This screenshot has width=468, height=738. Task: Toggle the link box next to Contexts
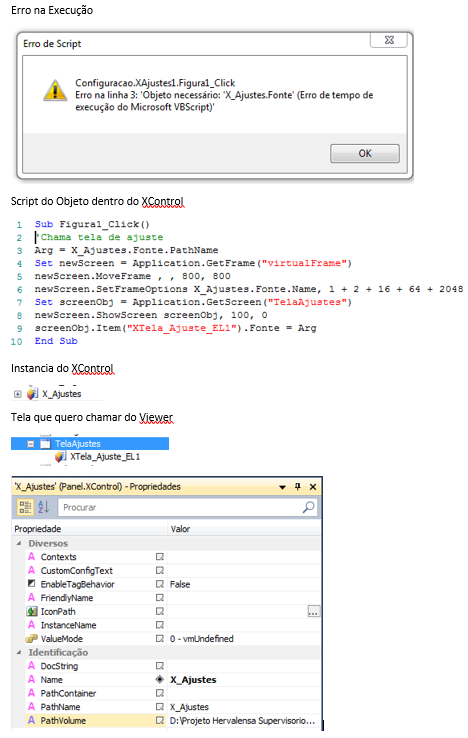tap(160, 556)
